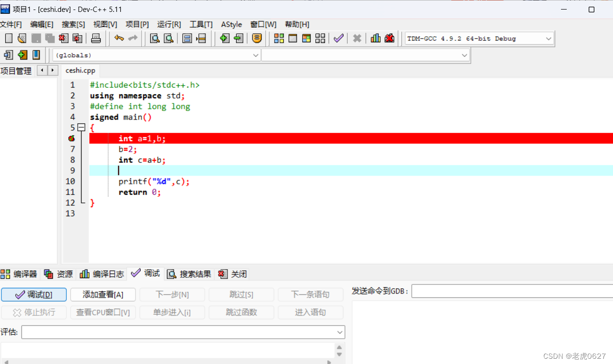Click the printf("%d",c); code line
The image size is (613, 364).
154,182
